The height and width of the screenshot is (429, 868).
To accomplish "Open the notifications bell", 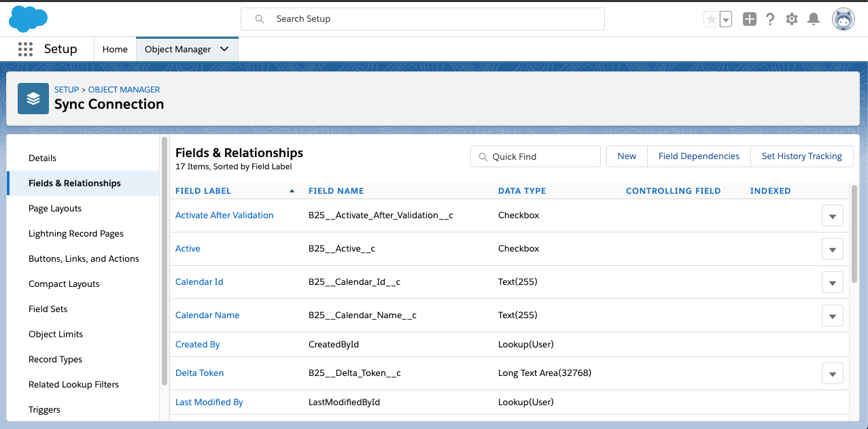I will pos(813,20).
